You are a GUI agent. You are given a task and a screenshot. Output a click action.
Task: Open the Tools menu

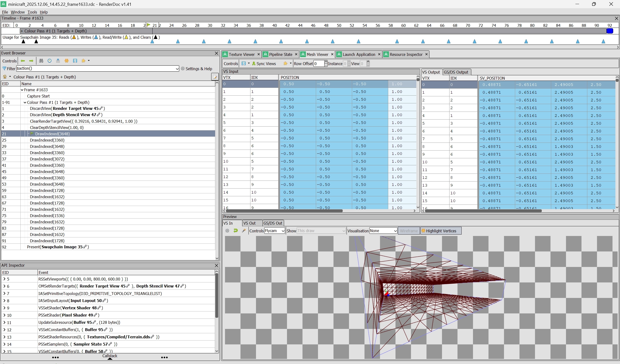pyautogui.click(x=32, y=12)
